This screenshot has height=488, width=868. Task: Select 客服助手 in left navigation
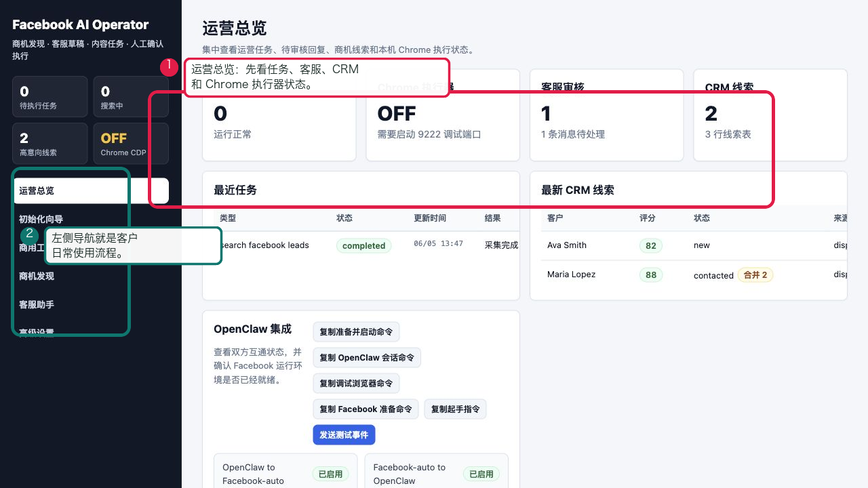click(91, 304)
